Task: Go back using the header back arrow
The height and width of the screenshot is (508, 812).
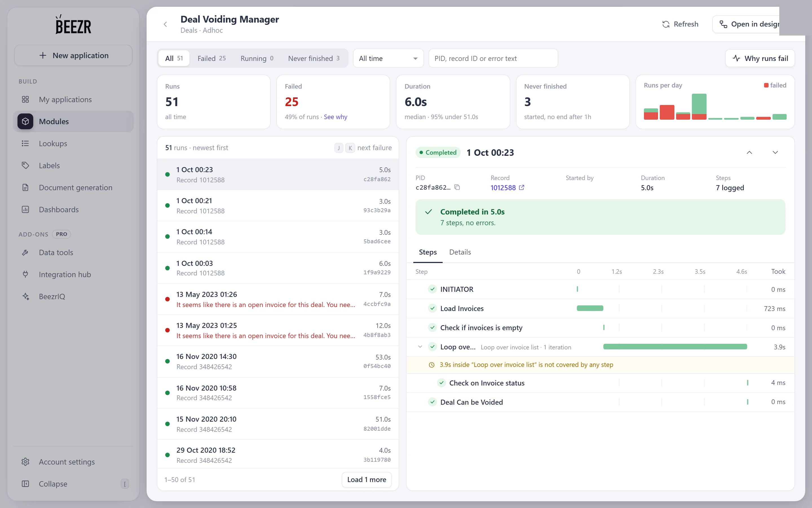Action: 165,24
